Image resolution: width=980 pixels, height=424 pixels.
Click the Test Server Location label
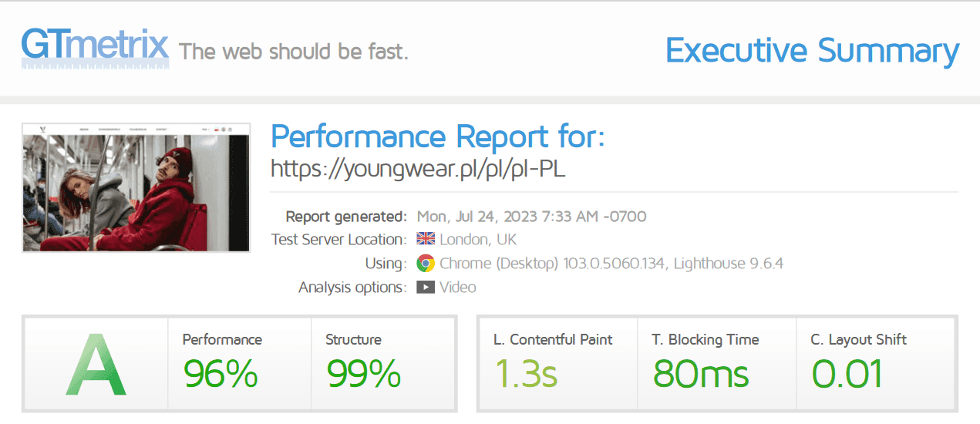click(338, 239)
